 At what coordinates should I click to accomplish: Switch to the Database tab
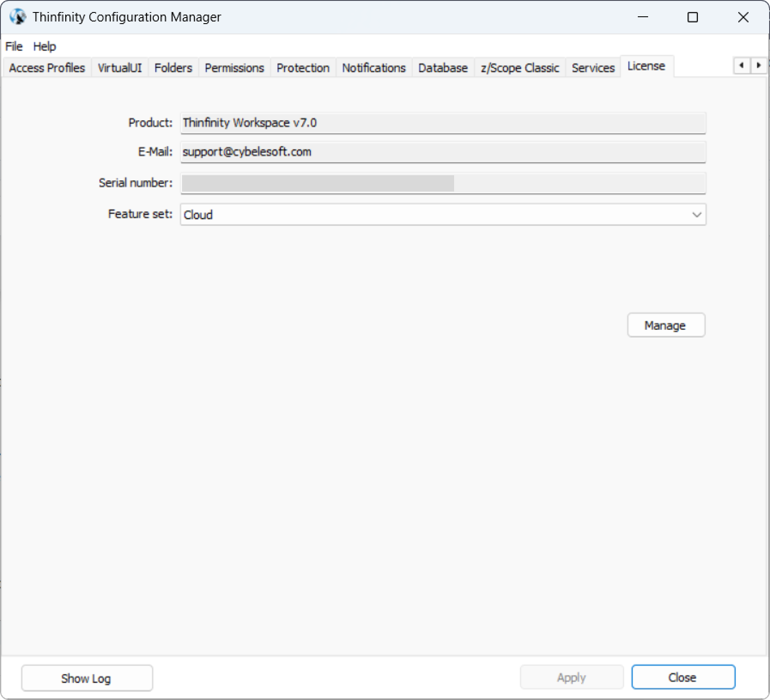[x=443, y=68]
